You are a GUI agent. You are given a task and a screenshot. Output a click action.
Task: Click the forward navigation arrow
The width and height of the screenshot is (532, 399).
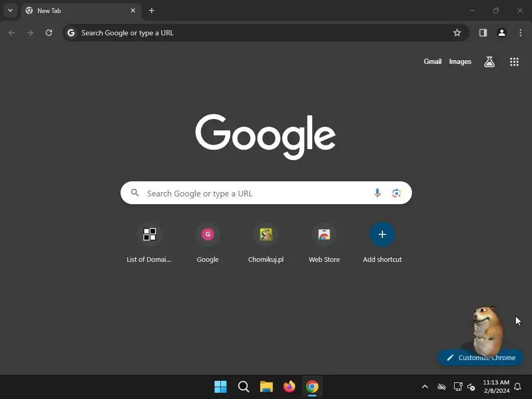30,33
